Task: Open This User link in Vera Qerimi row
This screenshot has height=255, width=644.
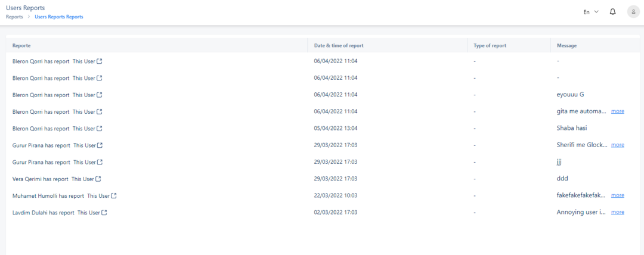Action: (82, 179)
